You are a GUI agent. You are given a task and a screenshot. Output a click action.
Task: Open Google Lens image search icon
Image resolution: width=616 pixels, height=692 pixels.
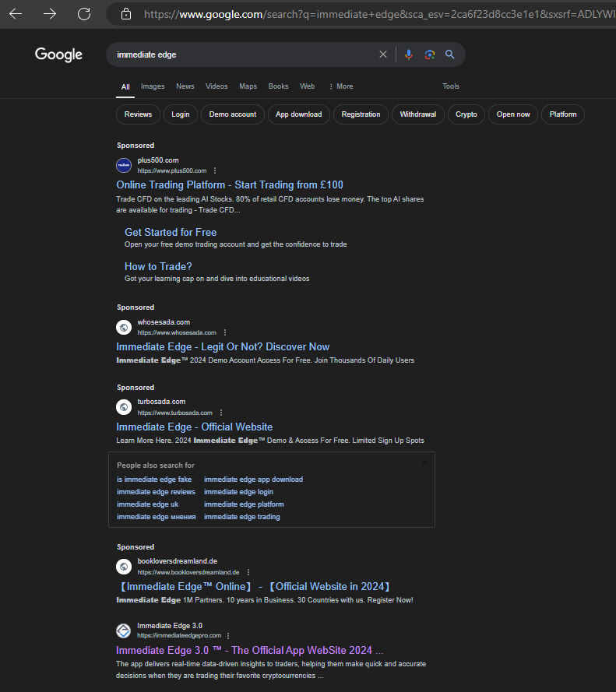(x=430, y=54)
